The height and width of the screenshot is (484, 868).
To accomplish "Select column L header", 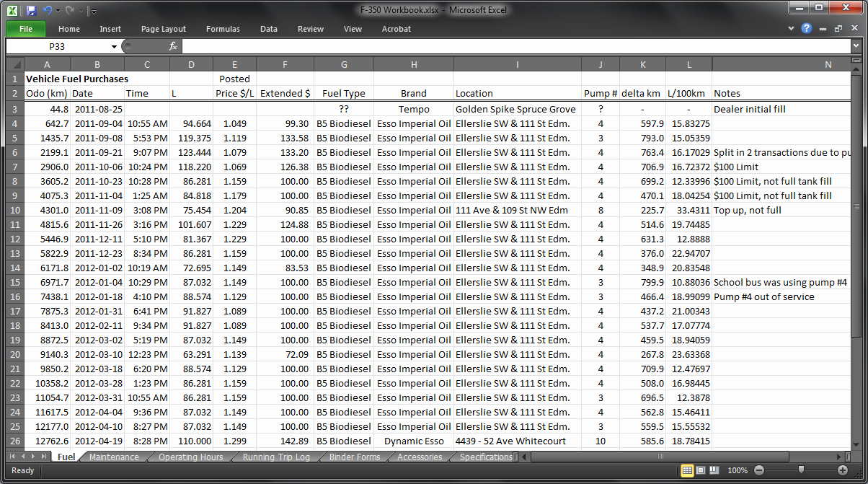I will coord(688,65).
